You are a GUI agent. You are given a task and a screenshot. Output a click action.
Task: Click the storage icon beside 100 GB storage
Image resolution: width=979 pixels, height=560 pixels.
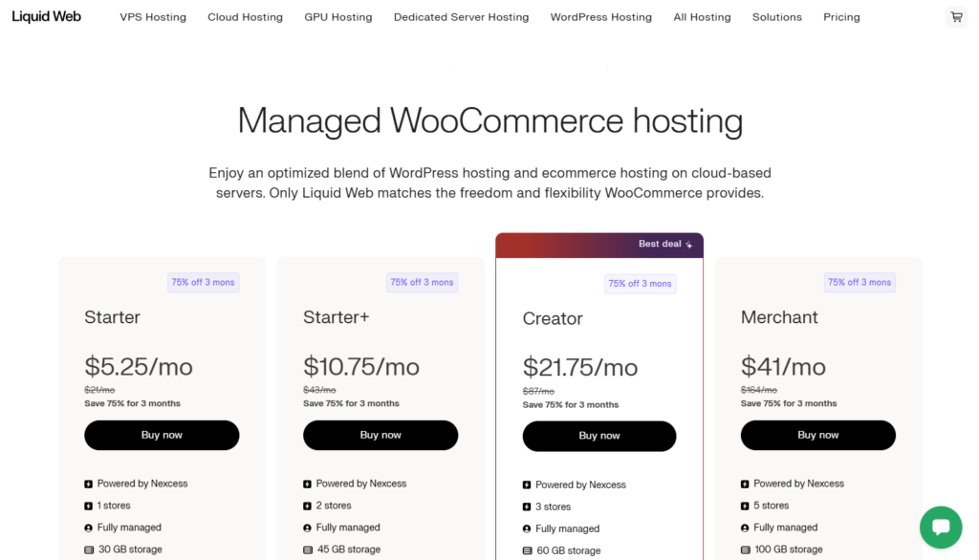point(745,549)
